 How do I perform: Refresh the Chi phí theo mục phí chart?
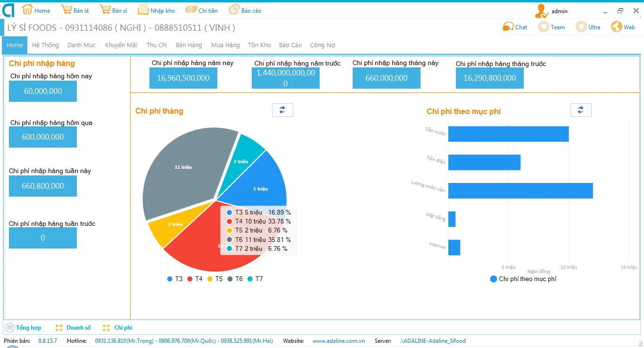581,110
